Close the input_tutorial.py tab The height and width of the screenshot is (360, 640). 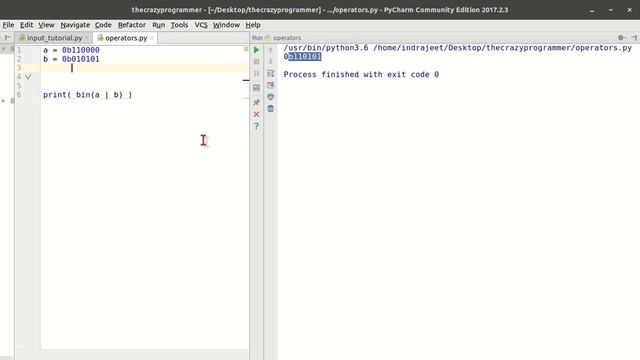(87, 38)
